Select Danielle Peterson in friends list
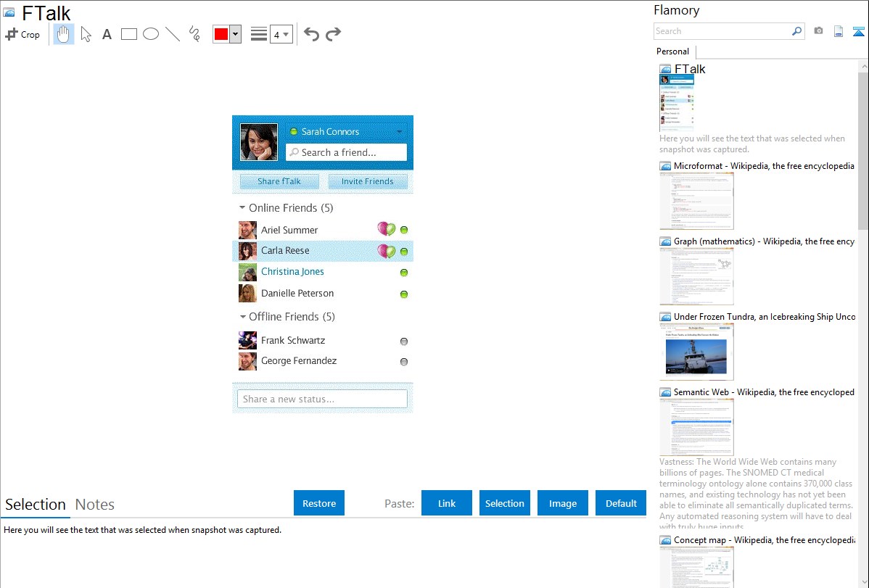This screenshot has height=588, width=869. tap(323, 294)
